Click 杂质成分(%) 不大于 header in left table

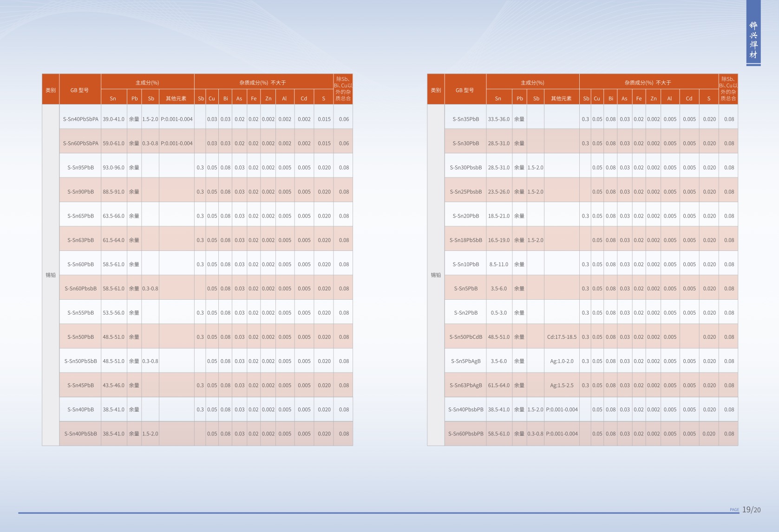pos(262,82)
